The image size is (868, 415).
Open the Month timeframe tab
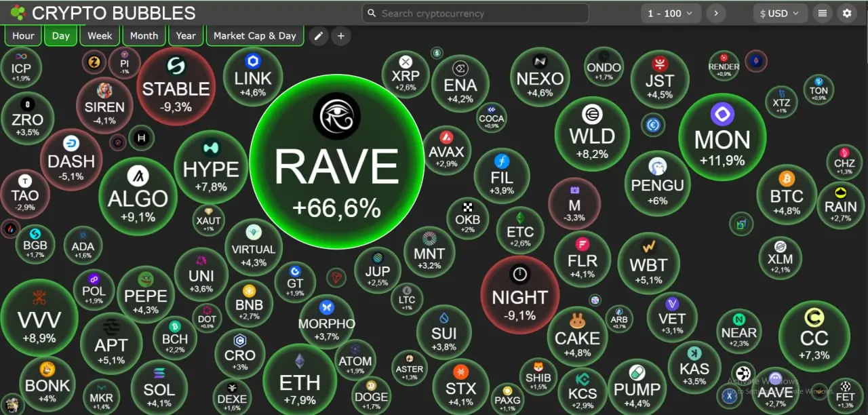pyautogui.click(x=144, y=36)
